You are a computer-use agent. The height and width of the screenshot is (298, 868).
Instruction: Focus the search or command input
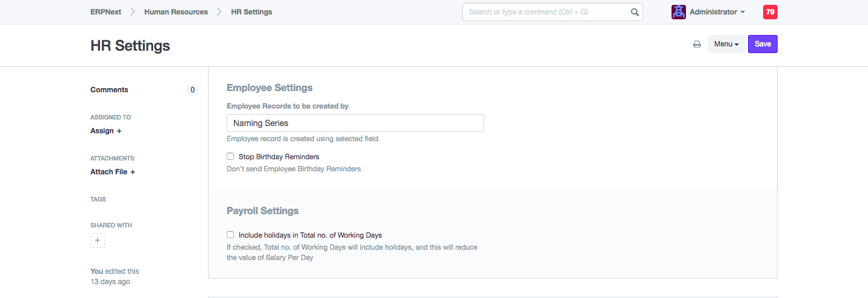(546, 12)
